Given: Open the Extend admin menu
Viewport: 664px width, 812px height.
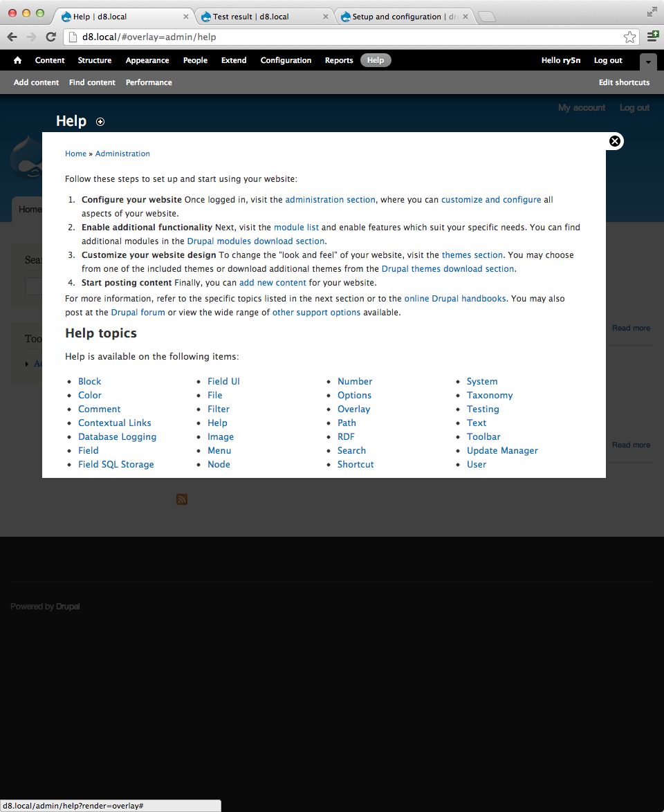Looking at the screenshot, I should (x=234, y=60).
